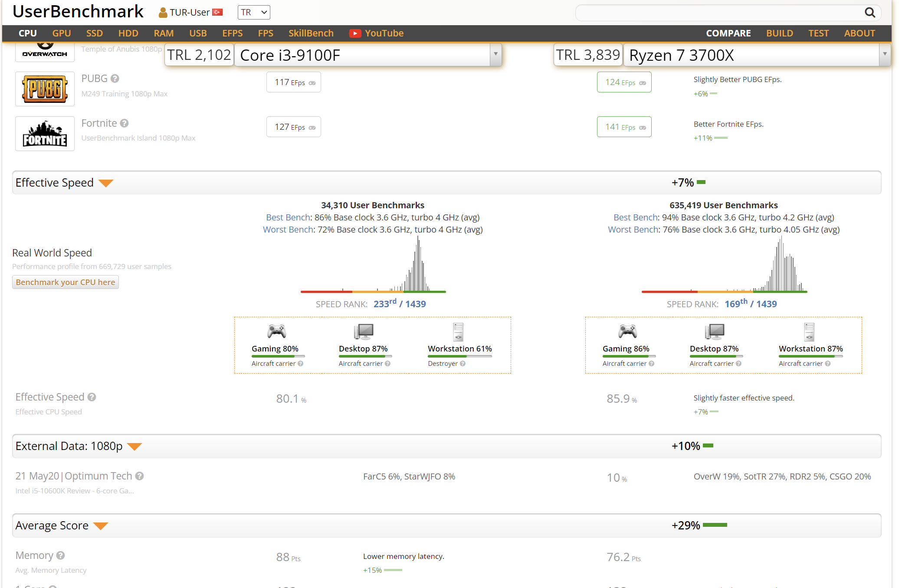Viewport: 912px width, 588px height.
Task: Click the Ryzen 7 3700X Desktop monitor icon
Action: click(x=715, y=332)
